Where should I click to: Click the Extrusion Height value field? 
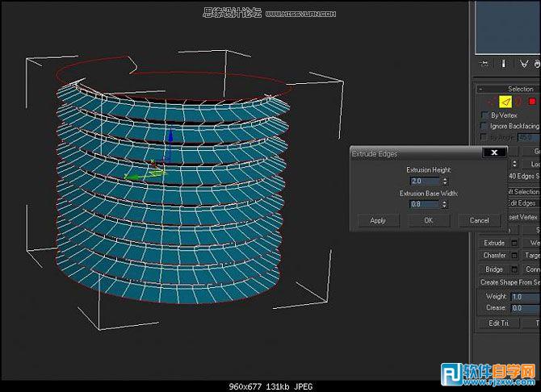pyautogui.click(x=425, y=181)
